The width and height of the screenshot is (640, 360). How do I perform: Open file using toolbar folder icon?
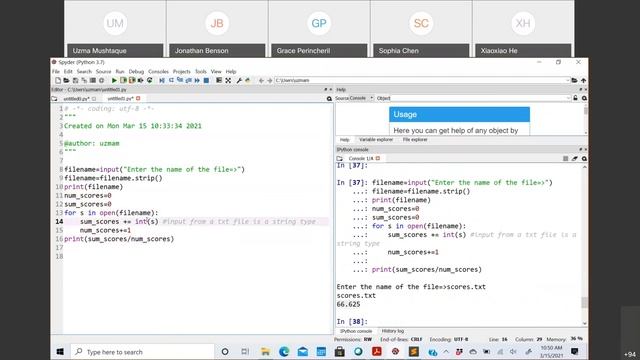[67, 80]
